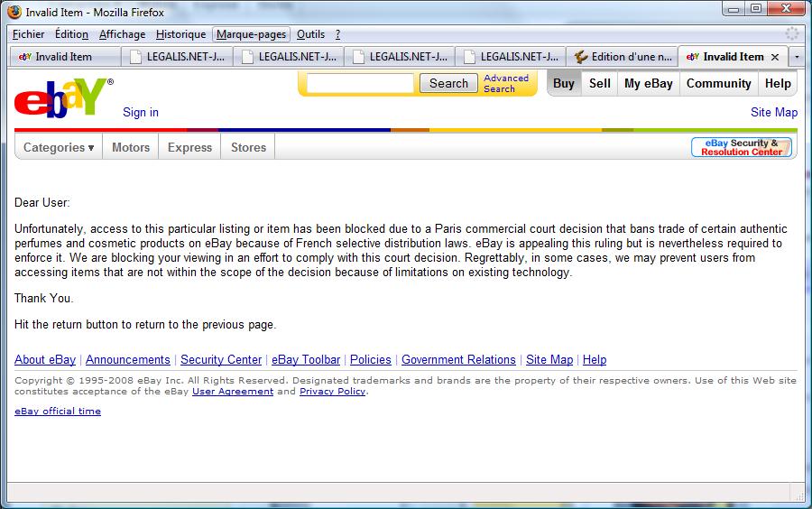Click the Sign in link
812x509 pixels.
tap(141, 113)
